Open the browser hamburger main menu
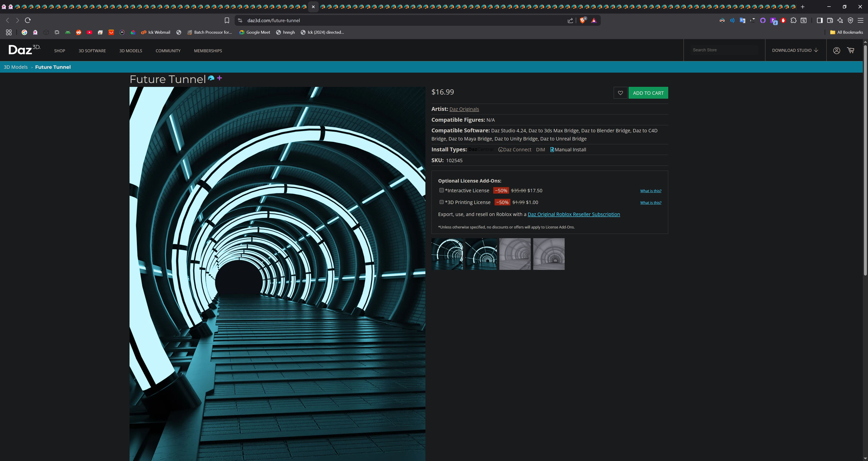The width and height of the screenshot is (868, 461). (861, 21)
